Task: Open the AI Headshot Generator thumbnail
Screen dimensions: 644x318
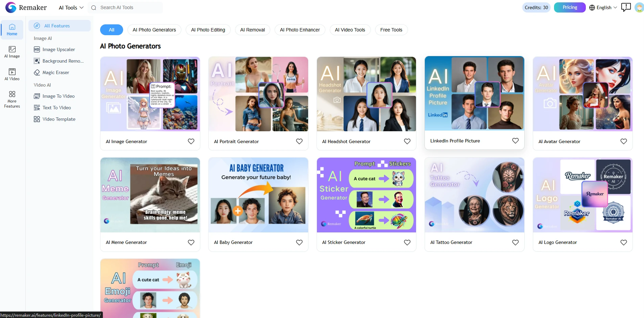Action: (366, 94)
